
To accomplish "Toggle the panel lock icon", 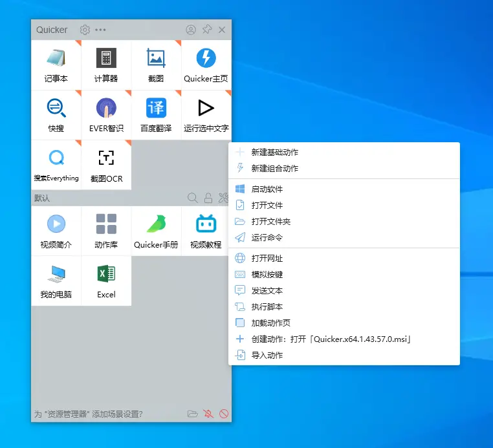I will 208,198.
